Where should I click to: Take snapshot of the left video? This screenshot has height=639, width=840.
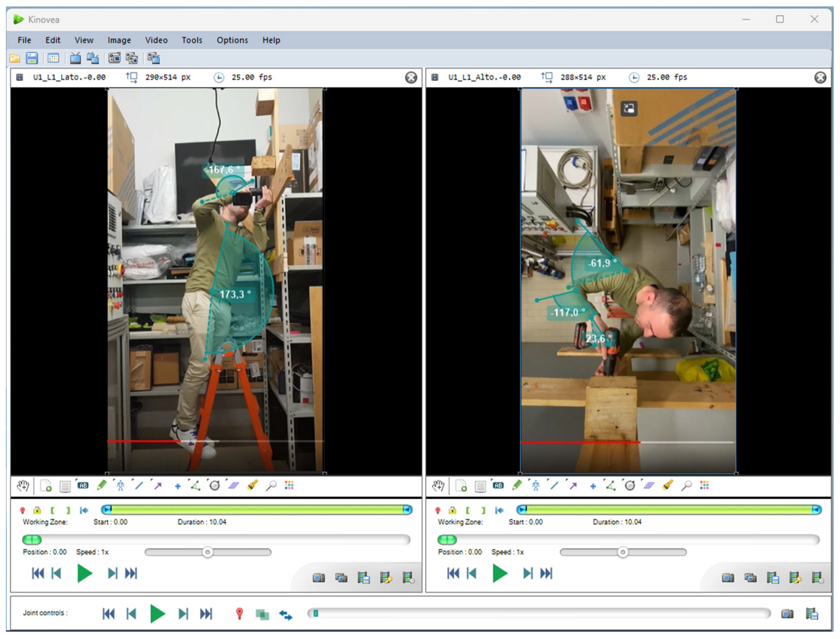(319, 578)
